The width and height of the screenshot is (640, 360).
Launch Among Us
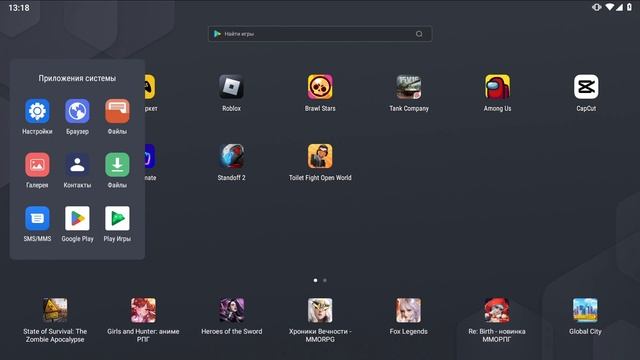pyautogui.click(x=497, y=87)
